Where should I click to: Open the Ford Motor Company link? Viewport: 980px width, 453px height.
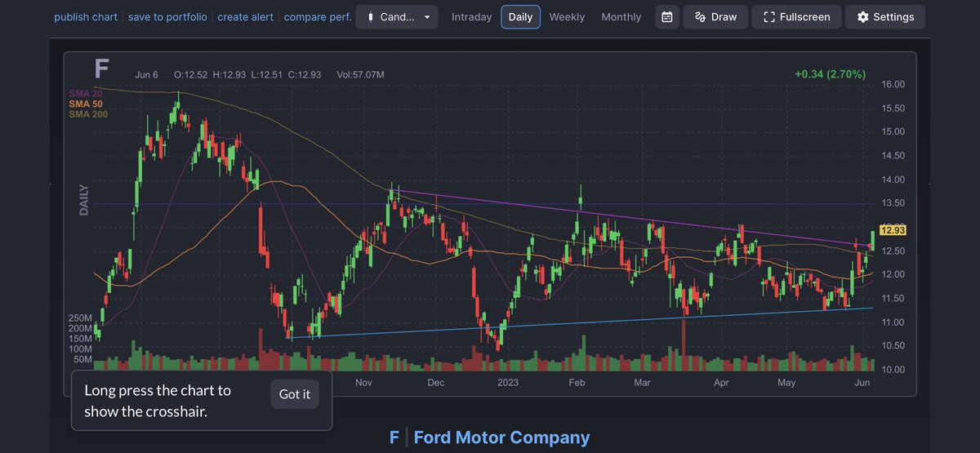[x=501, y=437]
